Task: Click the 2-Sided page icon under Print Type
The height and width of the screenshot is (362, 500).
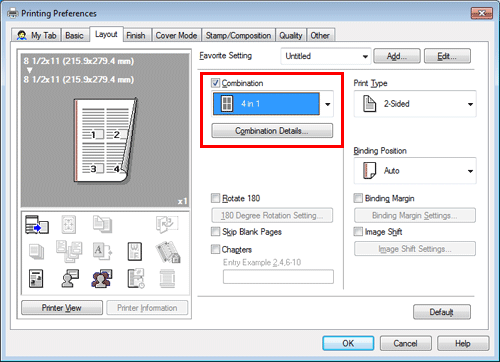Action: click(x=369, y=104)
